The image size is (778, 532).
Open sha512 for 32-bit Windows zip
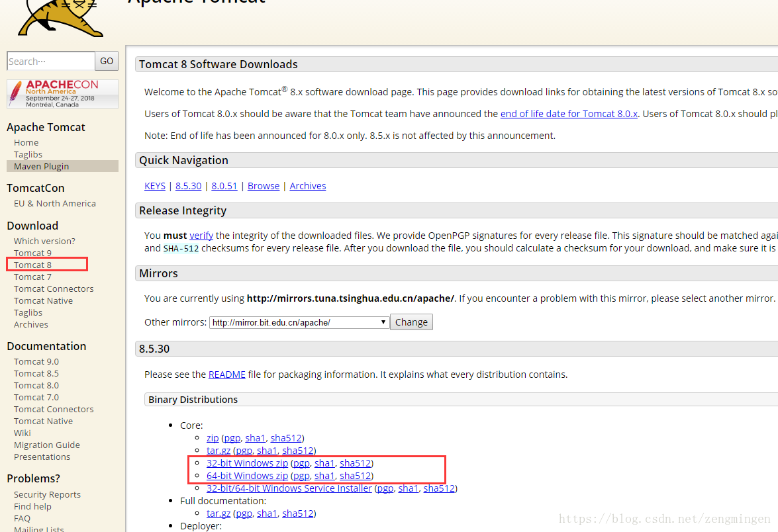point(356,463)
